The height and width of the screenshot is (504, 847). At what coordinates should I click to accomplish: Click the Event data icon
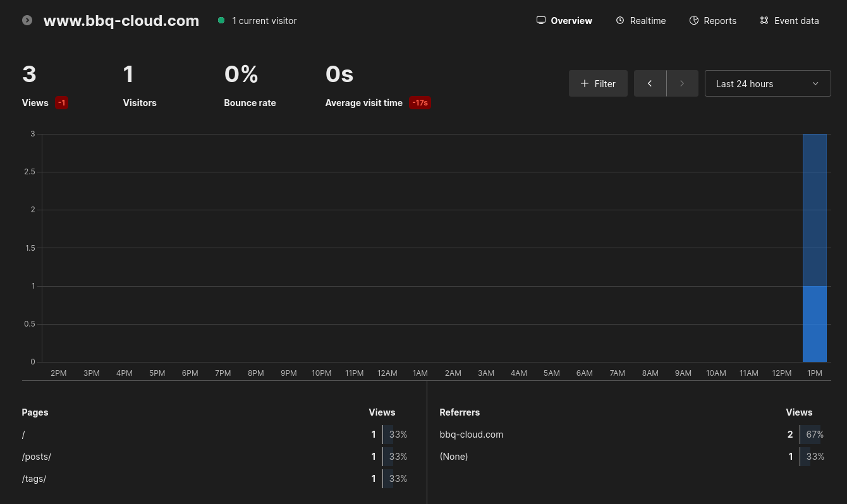point(764,20)
